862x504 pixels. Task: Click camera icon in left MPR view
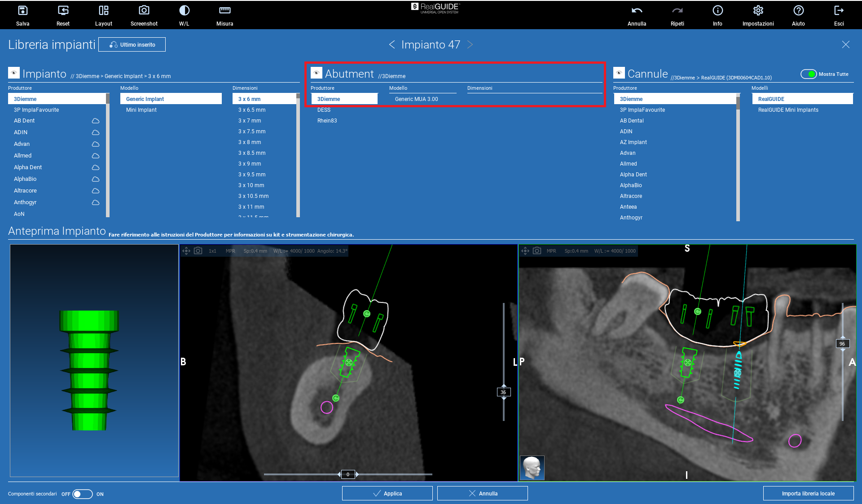[x=198, y=250]
